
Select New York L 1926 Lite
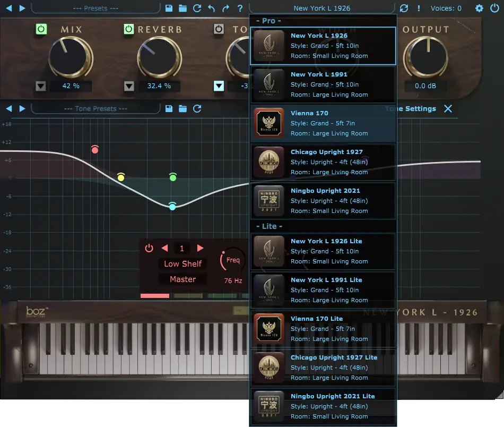point(323,251)
